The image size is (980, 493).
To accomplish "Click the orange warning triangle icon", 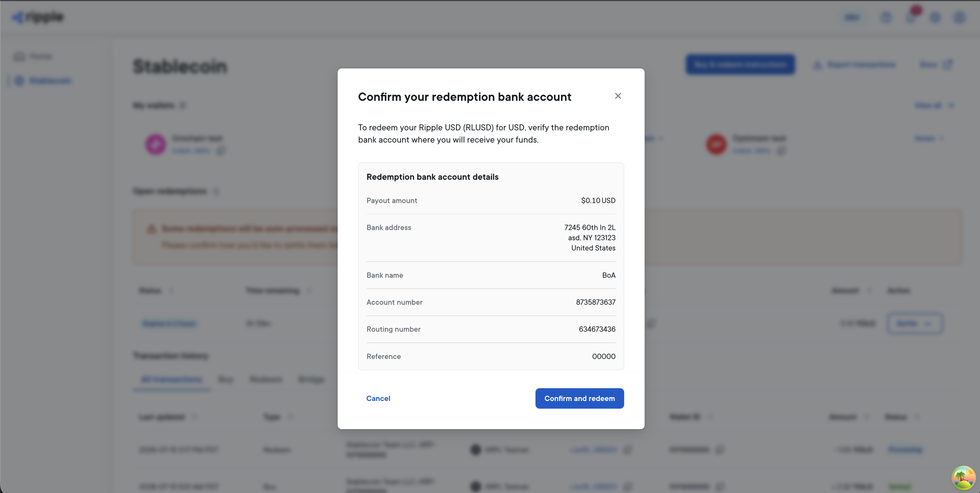I will [151, 229].
